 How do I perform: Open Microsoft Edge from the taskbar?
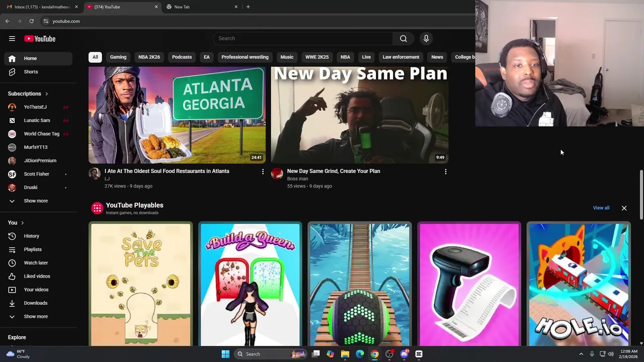pyautogui.click(x=360, y=354)
